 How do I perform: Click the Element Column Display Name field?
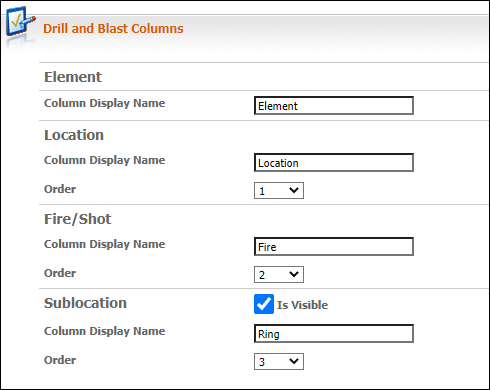tap(334, 106)
